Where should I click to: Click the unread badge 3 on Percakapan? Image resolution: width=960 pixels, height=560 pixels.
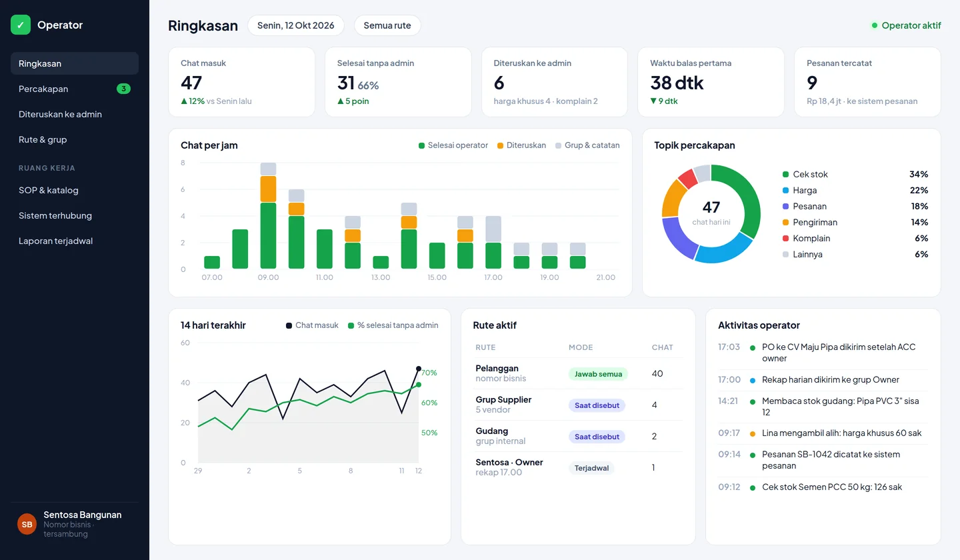tap(123, 89)
